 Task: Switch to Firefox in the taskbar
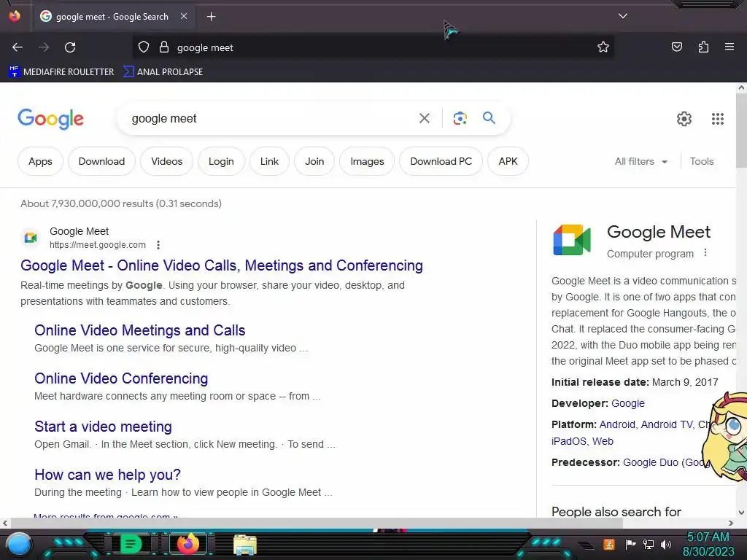click(187, 544)
